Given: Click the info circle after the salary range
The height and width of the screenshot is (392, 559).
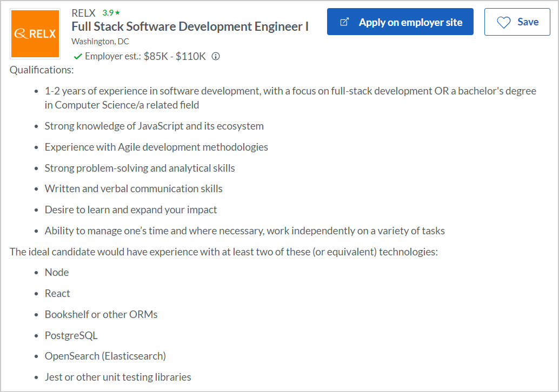Looking at the screenshot, I should tap(216, 56).
